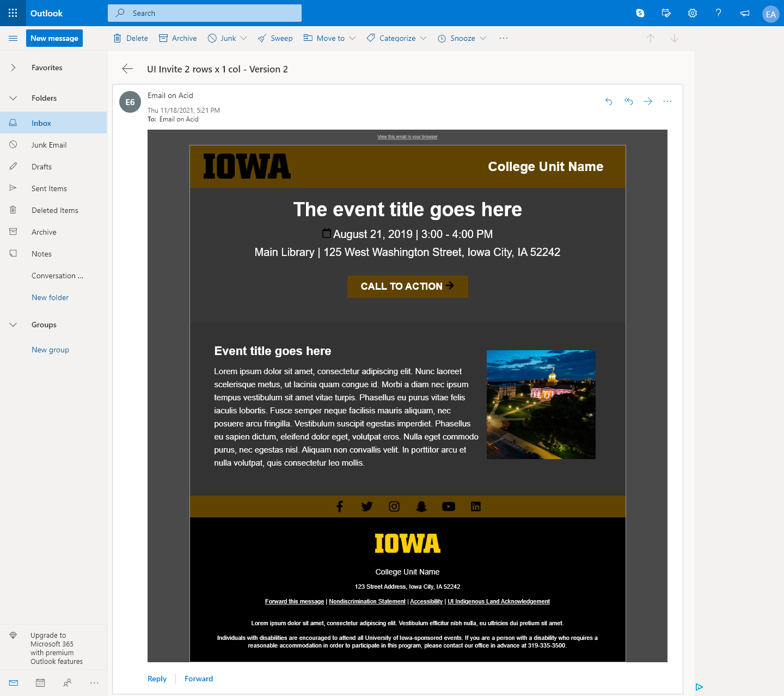Click the YouTube icon in email
This screenshot has height=696, width=784.
pos(449,506)
